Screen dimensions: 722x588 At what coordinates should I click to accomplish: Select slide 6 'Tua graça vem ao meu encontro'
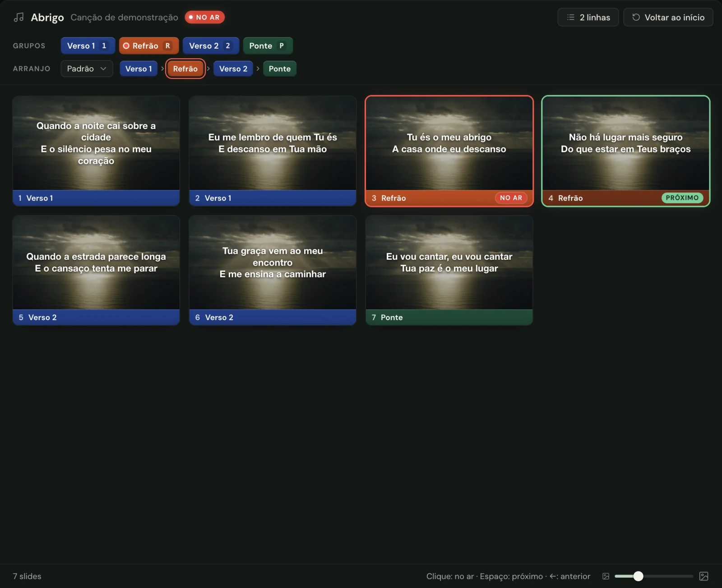click(273, 270)
